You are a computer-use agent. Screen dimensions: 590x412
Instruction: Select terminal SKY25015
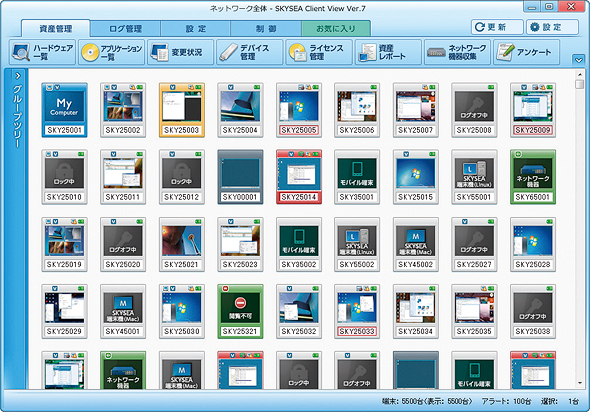(416, 177)
